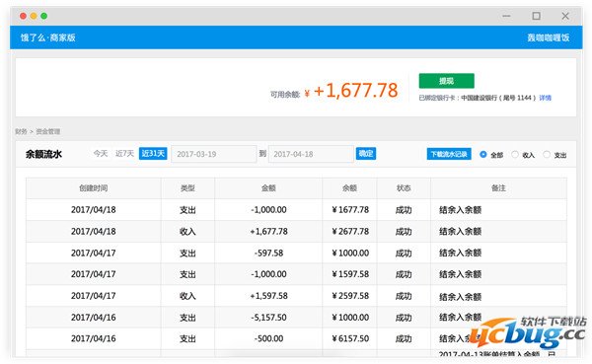Select the 支出 radio button

coord(547,155)
